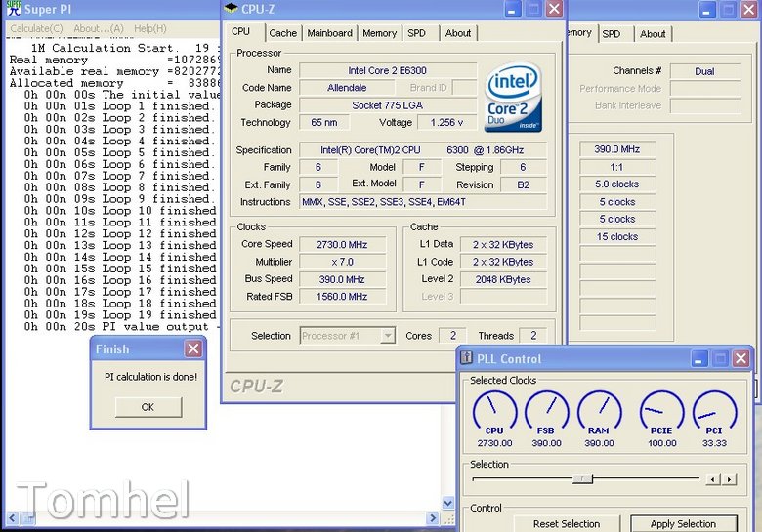Click the 5.0 clocks timing value
Viewport: 762px width, 532px height.
tap(617, 184)
